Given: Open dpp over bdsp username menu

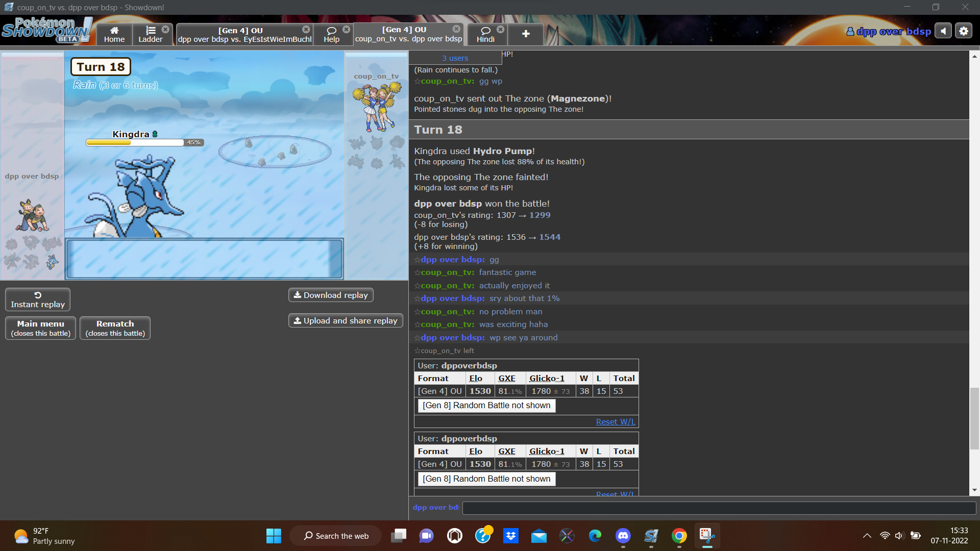Looking at the screenshot, I should [x=889, y=32].
